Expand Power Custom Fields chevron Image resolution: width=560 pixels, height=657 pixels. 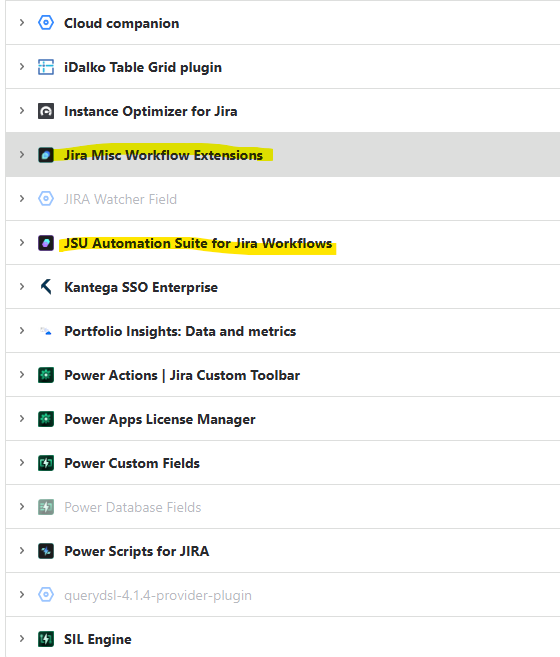pos(22,463)
